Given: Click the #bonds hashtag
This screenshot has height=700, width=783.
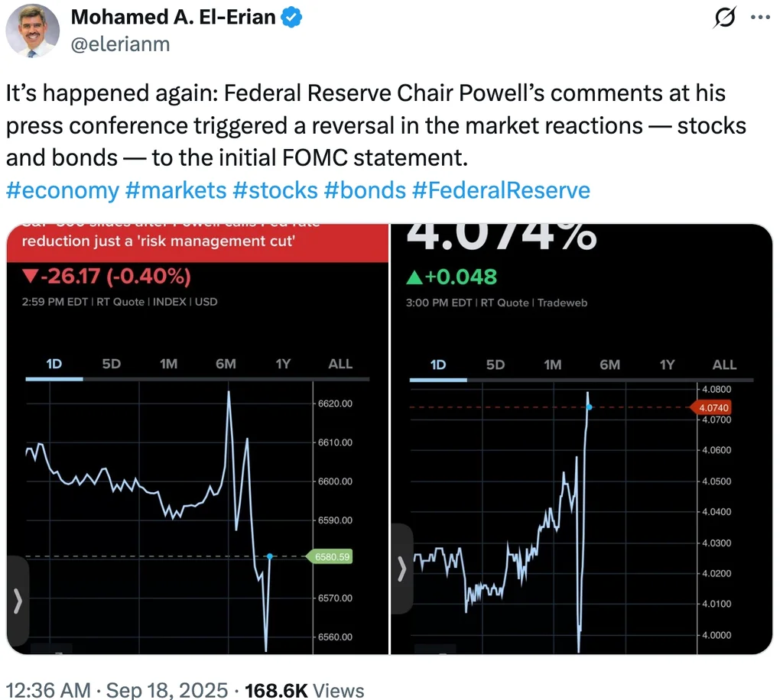Looking at the screenshot, I should pyautogui.click(x=365, y=190).
